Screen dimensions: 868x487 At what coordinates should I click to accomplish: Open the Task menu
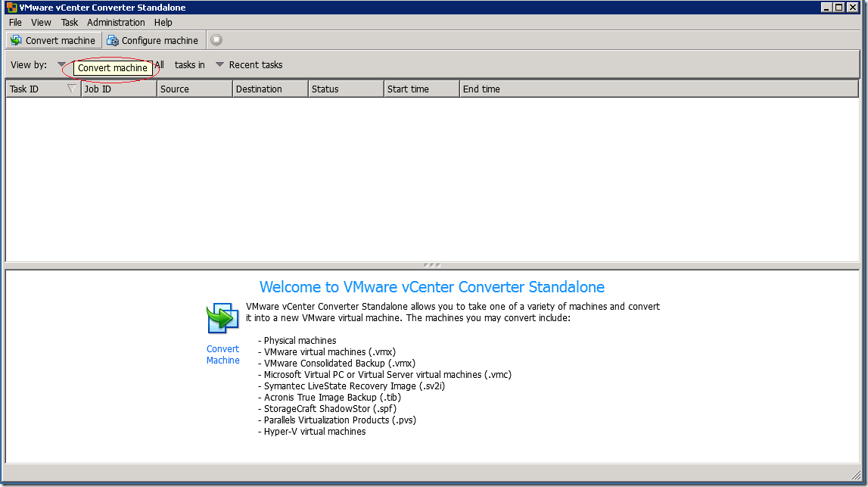69,22
